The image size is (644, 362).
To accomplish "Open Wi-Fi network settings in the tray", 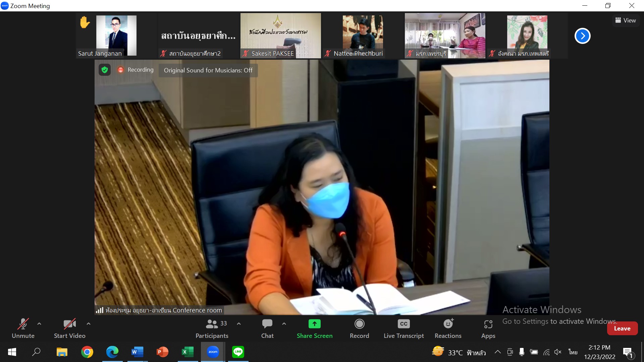I will [546, 352].
